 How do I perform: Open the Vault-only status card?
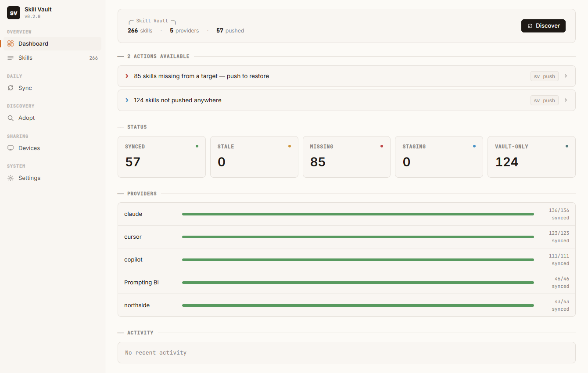(531, 157)
